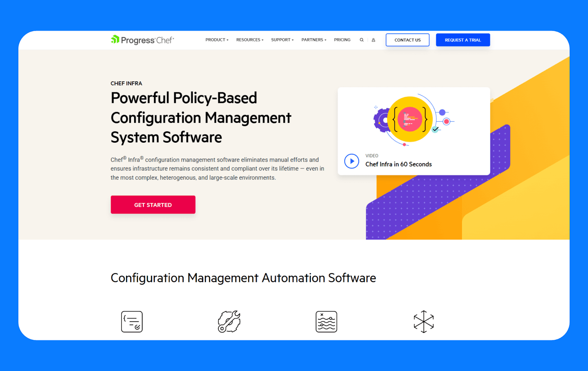Click the user account icon
Viewport: 588px width, 371px height.
click(373, 40)
